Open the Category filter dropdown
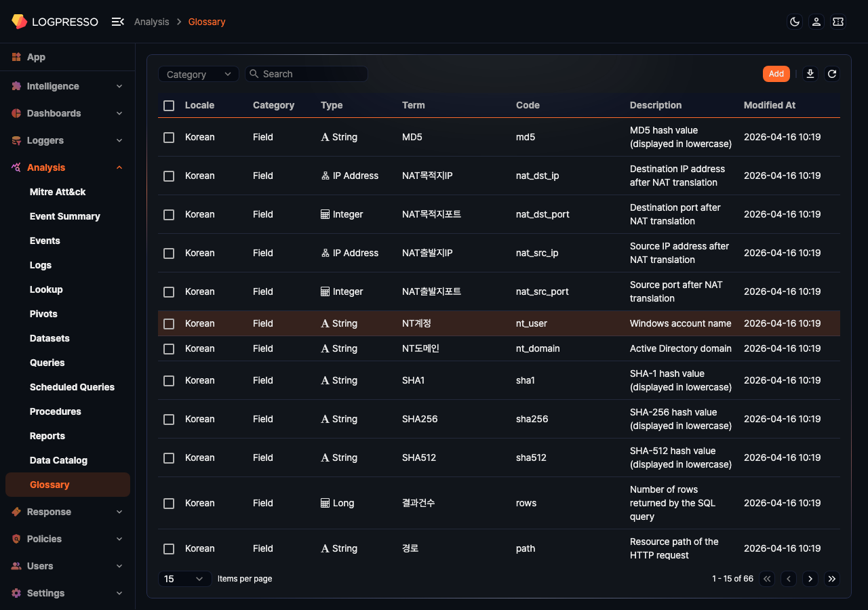The image size is (868, 610). [x=199, y=74]
